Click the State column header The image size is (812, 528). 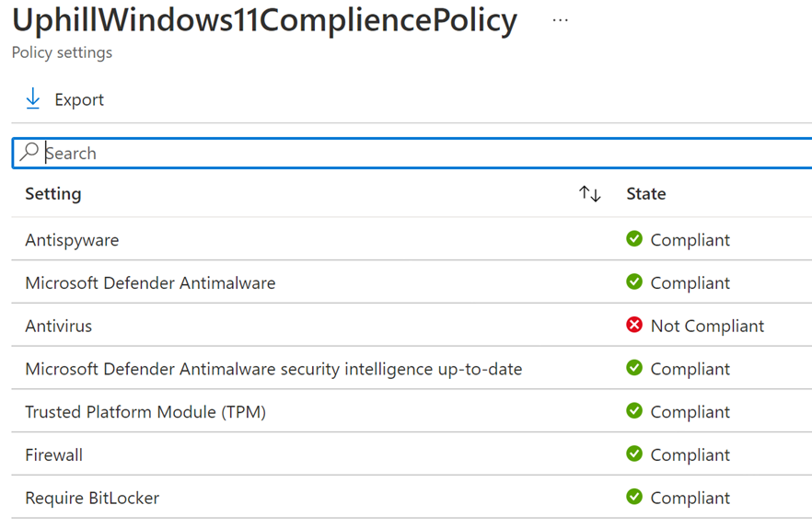[x=645, y=194]
